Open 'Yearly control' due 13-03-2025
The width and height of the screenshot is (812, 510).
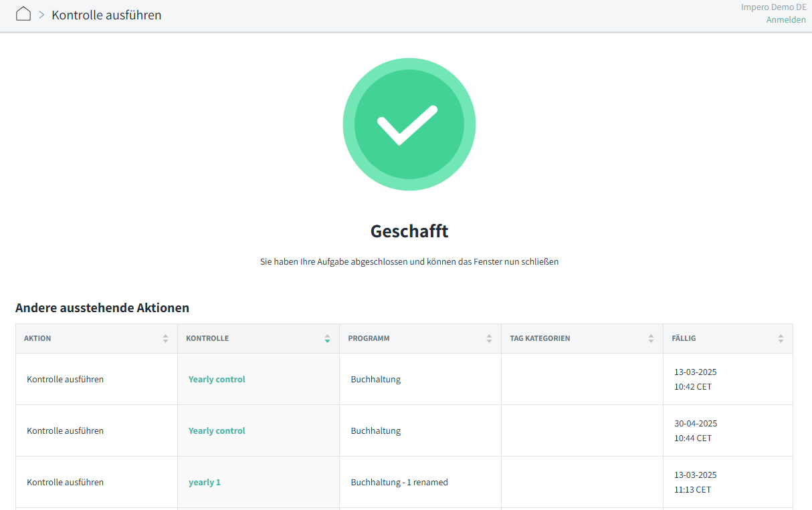(217, 379)
